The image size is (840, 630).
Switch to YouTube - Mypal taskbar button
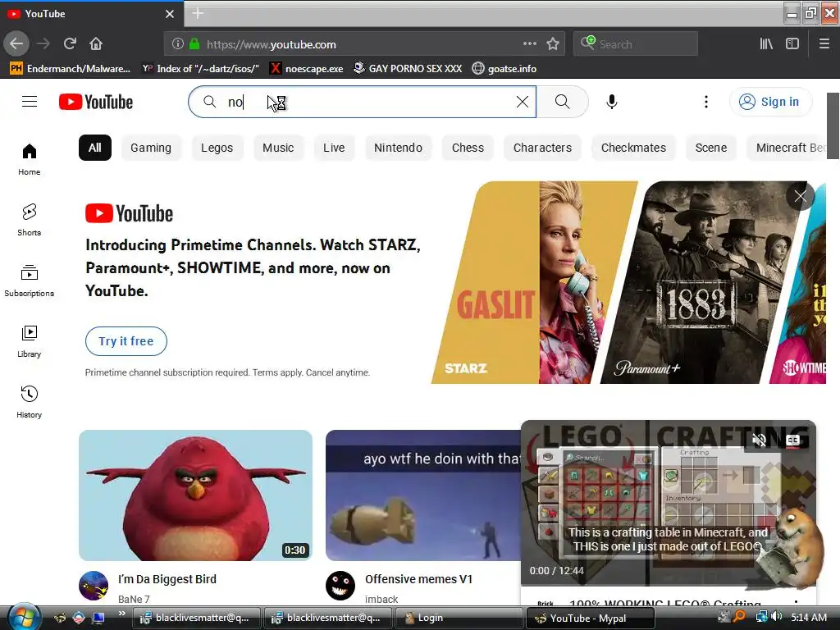tap(591, 619)
